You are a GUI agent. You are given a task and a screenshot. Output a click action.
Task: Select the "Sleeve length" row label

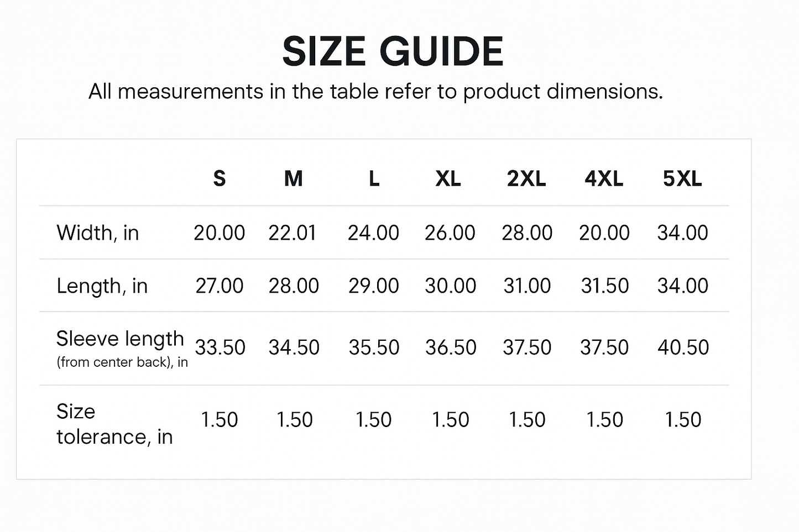click(120, 339)
